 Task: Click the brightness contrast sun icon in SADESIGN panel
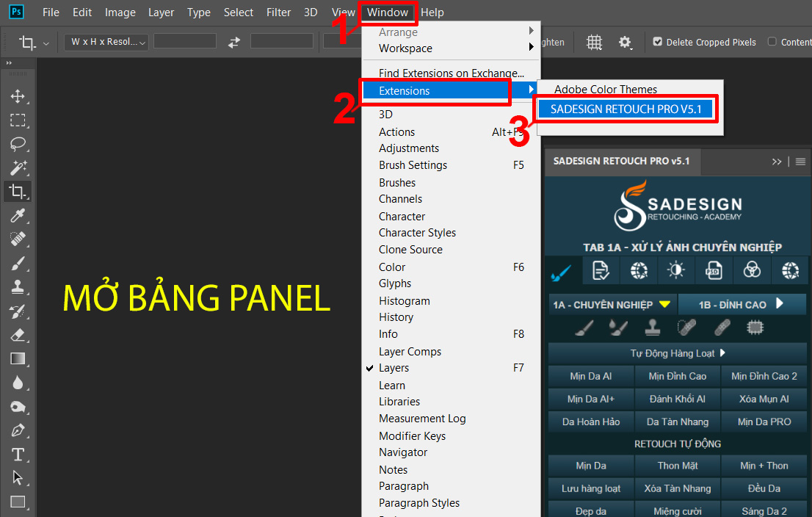(675, 270)
